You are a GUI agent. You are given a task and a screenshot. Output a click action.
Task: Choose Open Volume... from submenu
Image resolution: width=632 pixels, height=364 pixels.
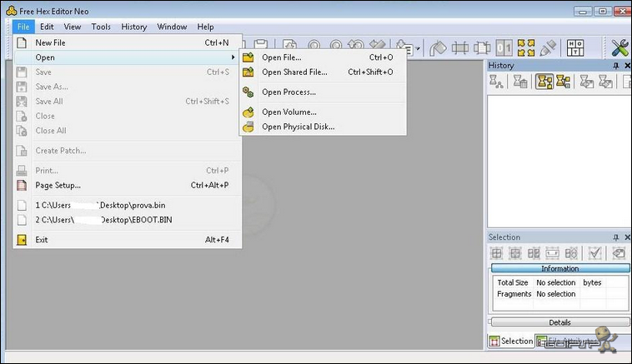pyautogui.click(x=323, y=112)
